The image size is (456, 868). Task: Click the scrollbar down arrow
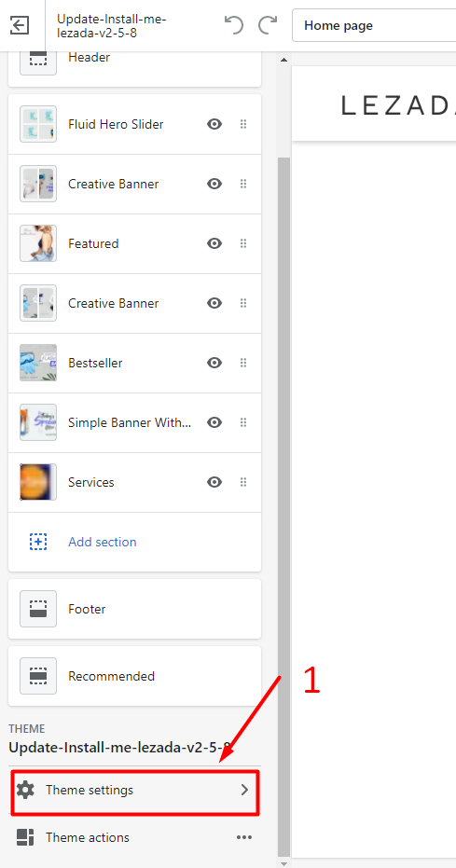pos(283,863)
